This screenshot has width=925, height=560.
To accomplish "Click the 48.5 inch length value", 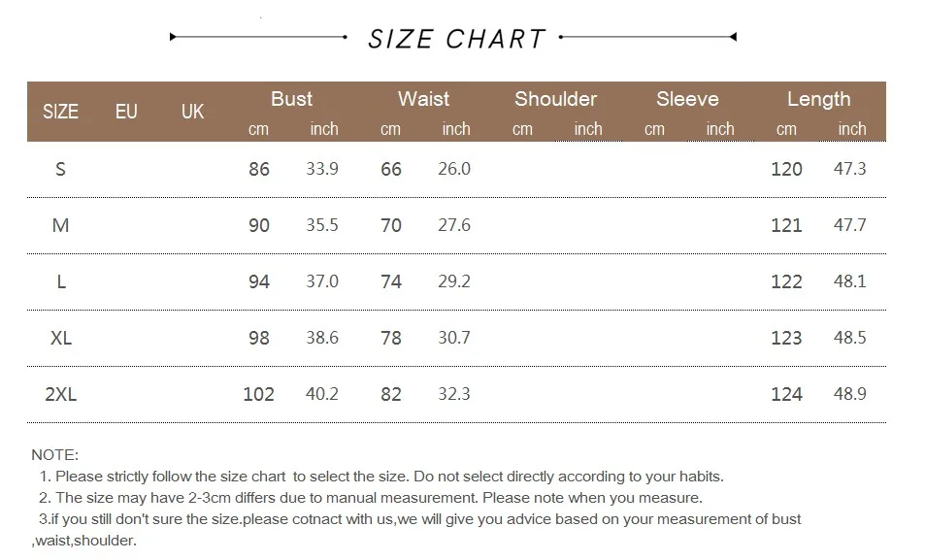I will 850,338.
